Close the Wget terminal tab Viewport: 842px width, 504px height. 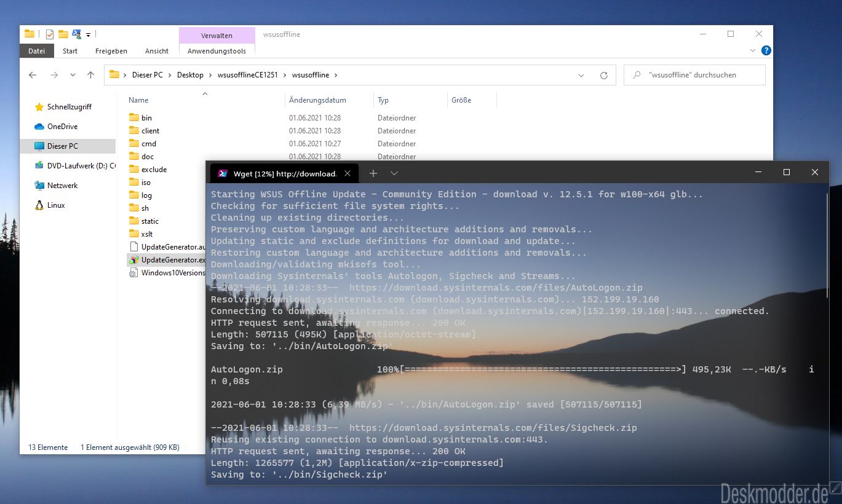coord(347,173)
